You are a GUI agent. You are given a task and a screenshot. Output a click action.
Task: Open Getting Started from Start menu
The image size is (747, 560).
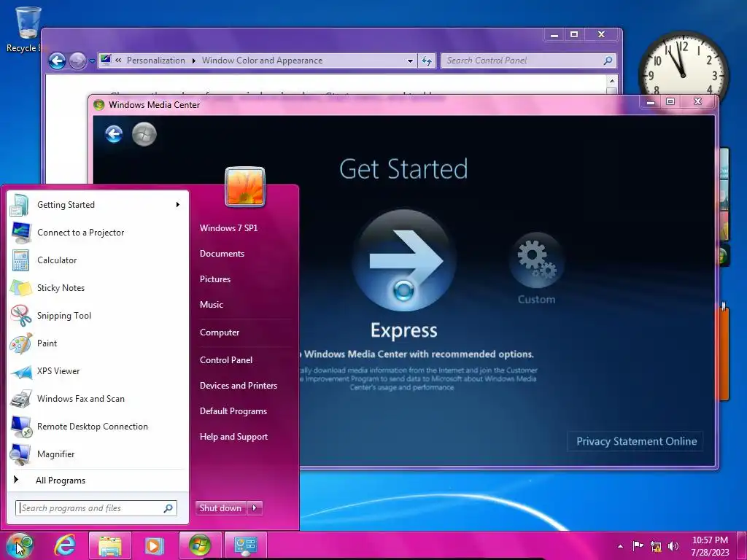click(x=98, y=205)
